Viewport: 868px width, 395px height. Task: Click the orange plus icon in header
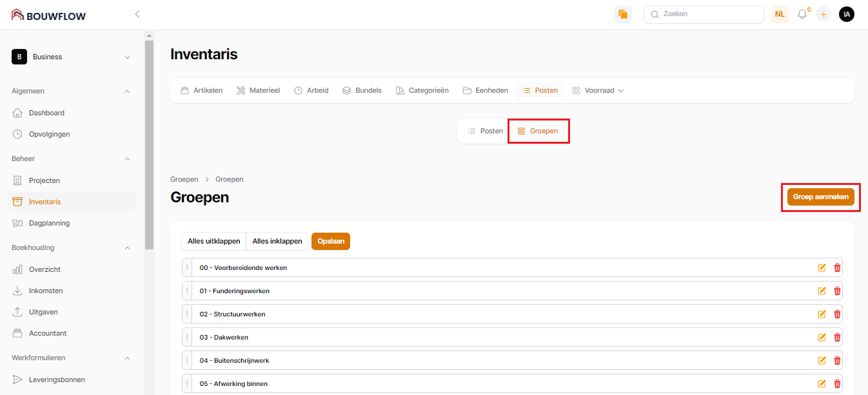824,14
